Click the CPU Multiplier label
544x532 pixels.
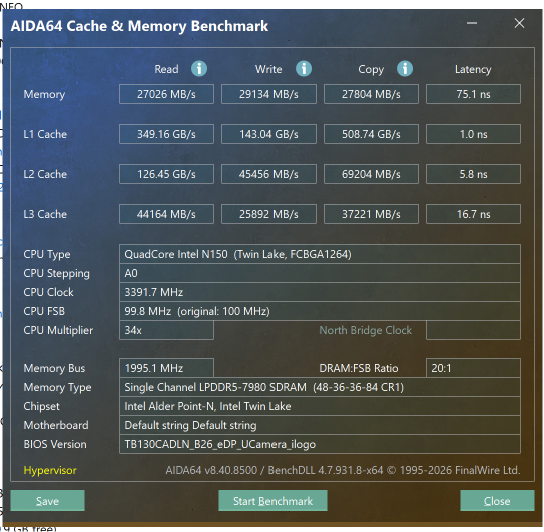point(58,330)
